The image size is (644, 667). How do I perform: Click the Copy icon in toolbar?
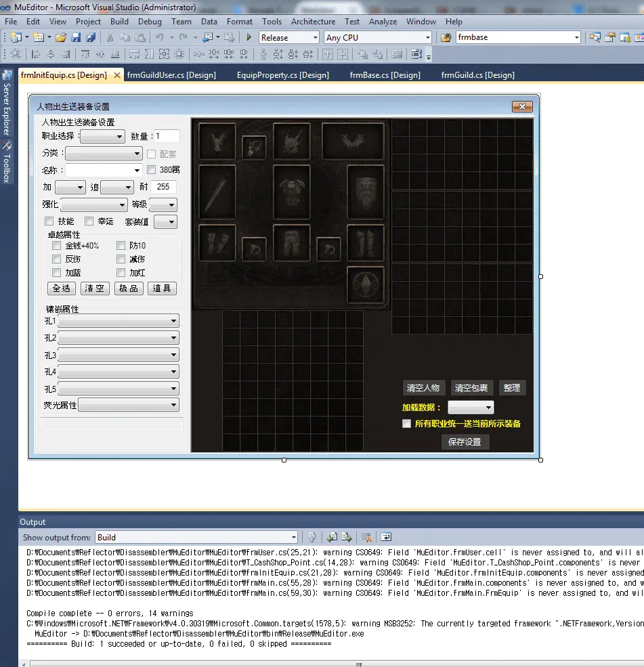[125, 37]
